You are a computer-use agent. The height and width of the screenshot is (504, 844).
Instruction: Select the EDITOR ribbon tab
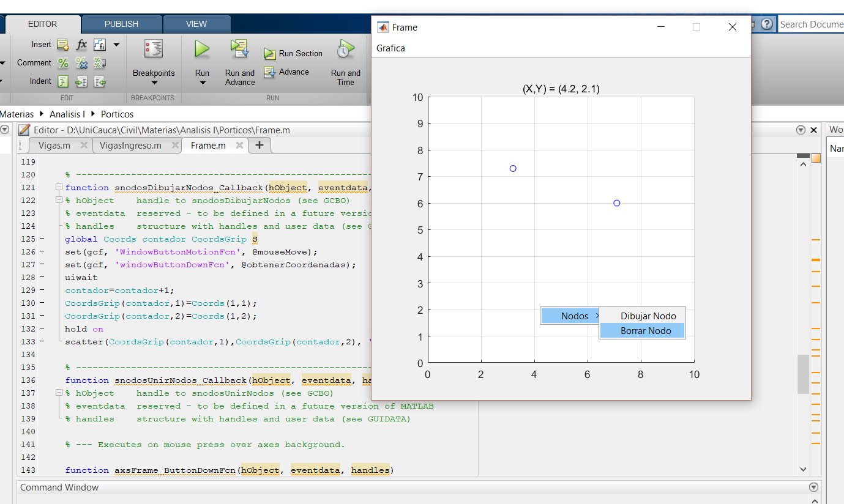tap(42, 24)
